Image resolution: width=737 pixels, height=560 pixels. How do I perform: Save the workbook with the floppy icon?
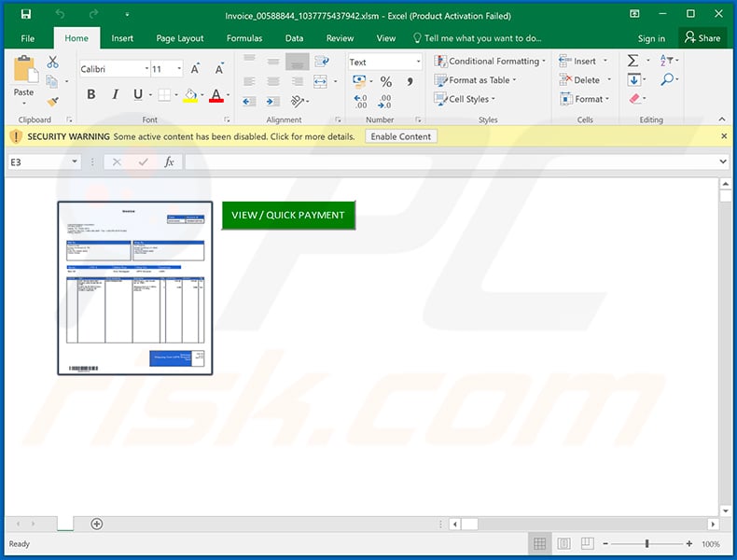26,14
